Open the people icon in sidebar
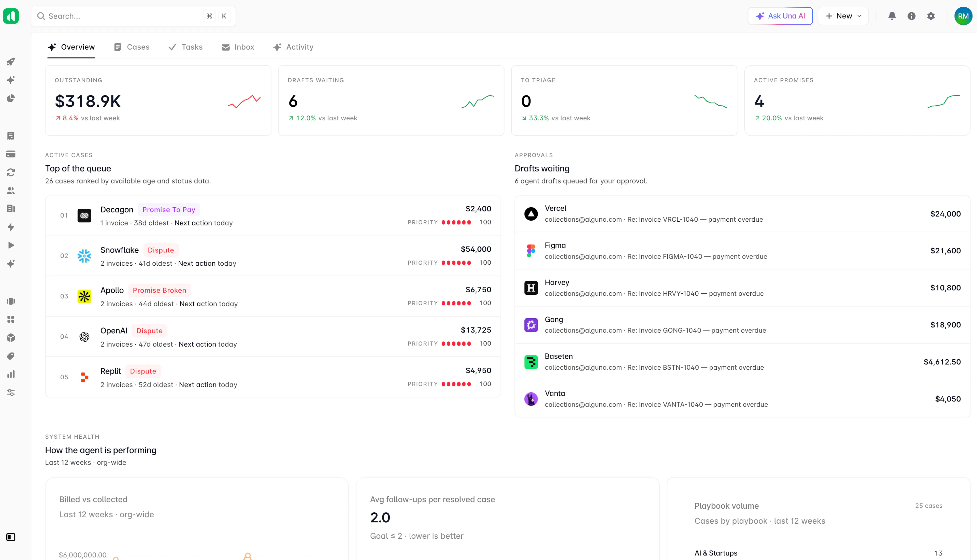 click(11, 190)
